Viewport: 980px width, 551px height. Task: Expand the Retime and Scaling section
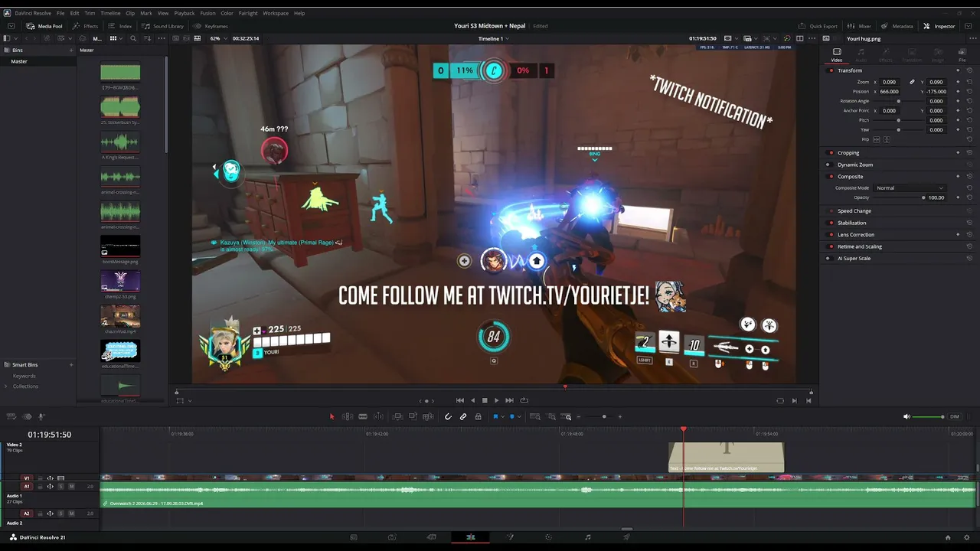click(x=860, y=246)
